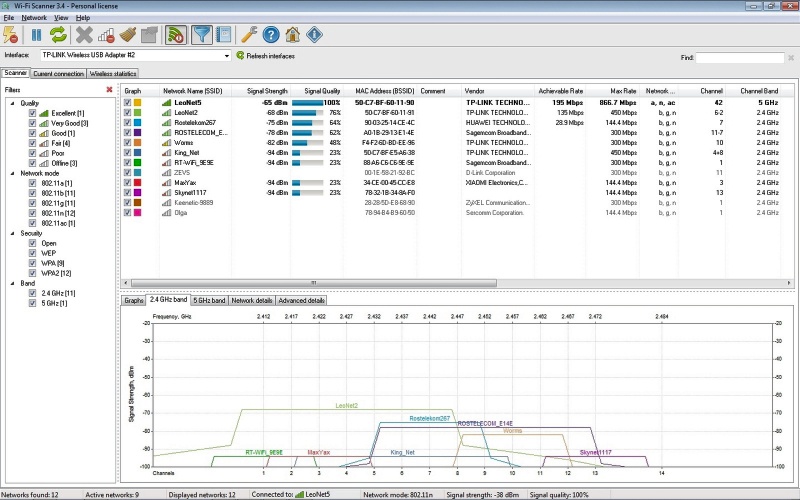Click the green refresh arrows toolbar icon
The width and height of the screenshot is (800, 500).
[x=59, y=35]
